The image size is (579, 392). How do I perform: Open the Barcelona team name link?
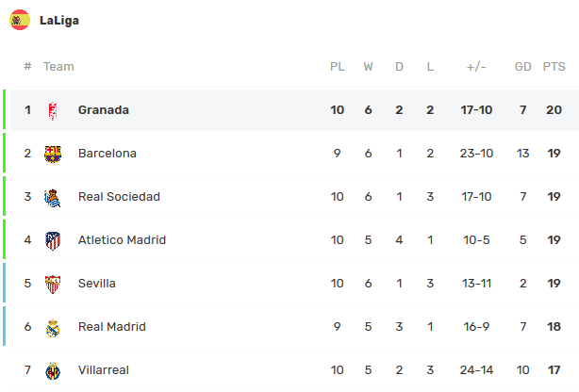coord(108,154)
